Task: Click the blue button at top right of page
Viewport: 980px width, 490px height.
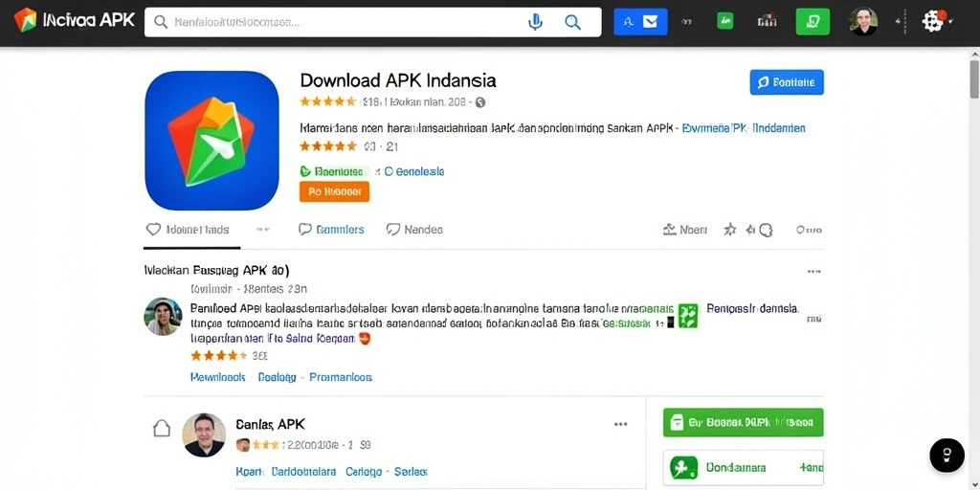Action: tap(787, 82)
